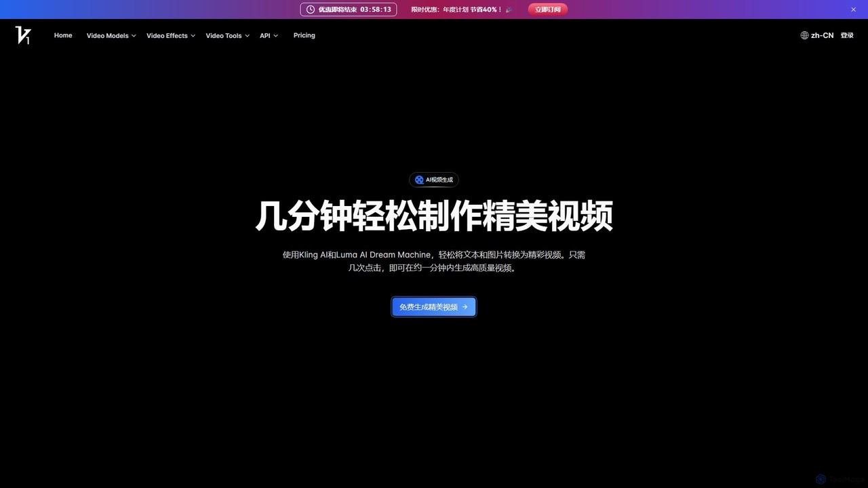Screen dimensions: 868x488
Task: Click the 立即订阅 subscribe button
Action: pyautogui.click(x=548, y=9)
